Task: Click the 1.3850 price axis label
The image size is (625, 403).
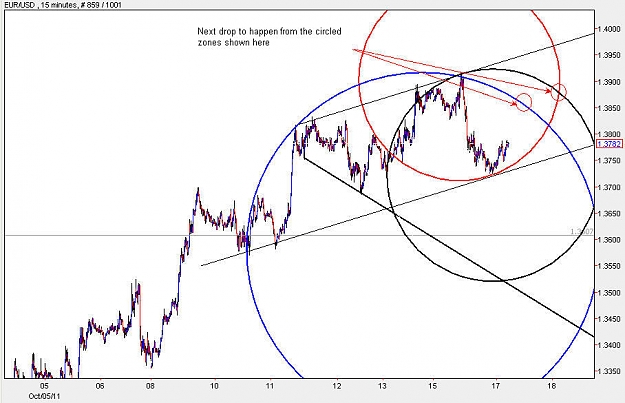Action: click(609, 108)
